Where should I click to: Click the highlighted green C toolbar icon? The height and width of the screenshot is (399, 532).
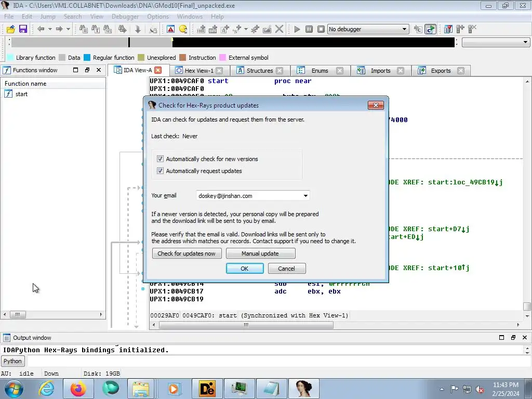pyautogui.click(x=430, y=29)
